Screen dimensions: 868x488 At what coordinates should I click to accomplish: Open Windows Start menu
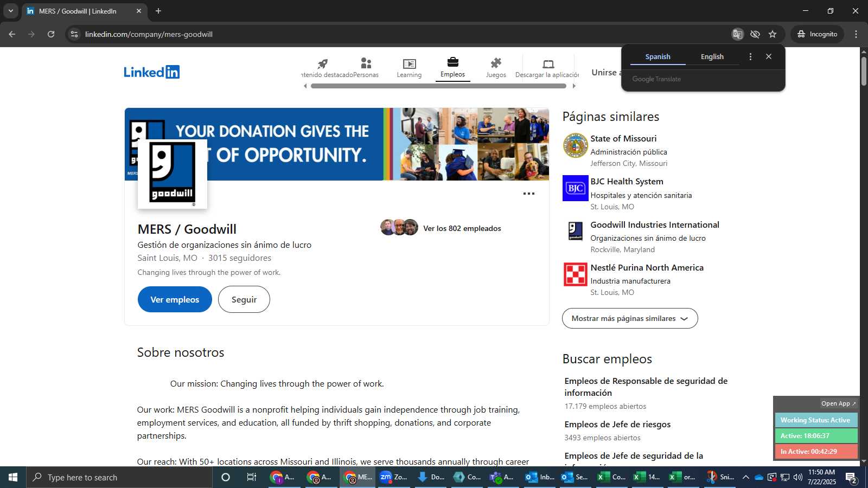13,477
